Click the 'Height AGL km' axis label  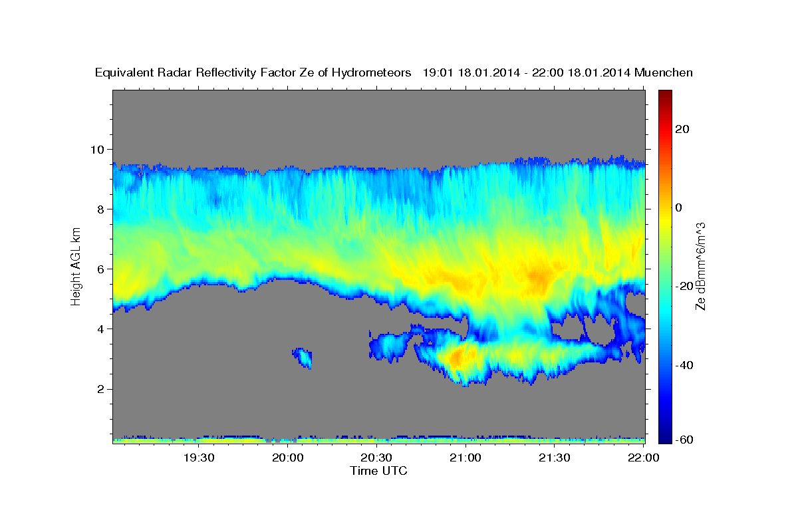click(76, 265)
